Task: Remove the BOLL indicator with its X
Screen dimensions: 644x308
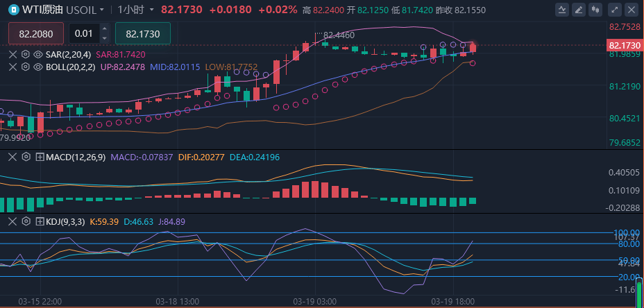Action: tap(13, 67)
